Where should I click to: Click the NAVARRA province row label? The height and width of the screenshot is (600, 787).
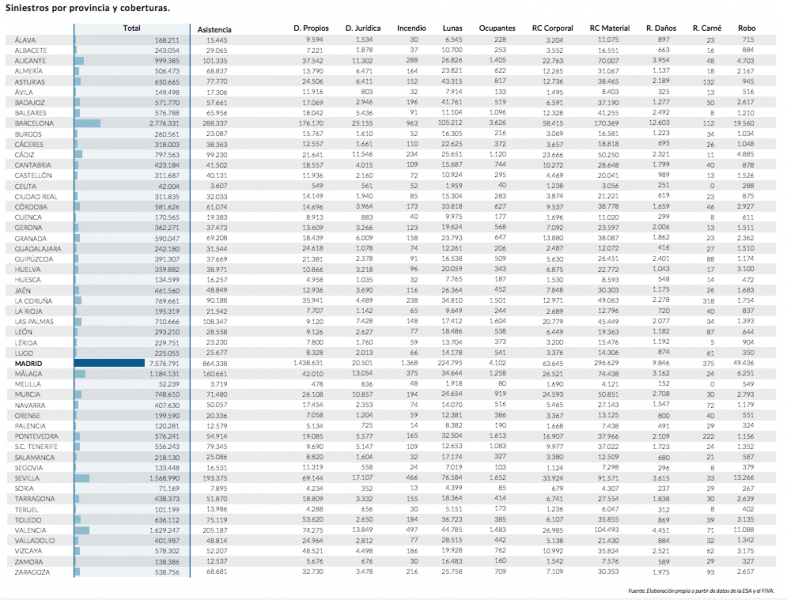coord(30,405)
